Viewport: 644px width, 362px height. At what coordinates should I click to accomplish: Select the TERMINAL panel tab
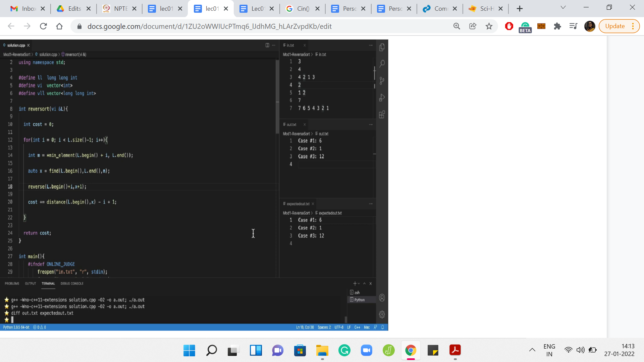(48, 284)
